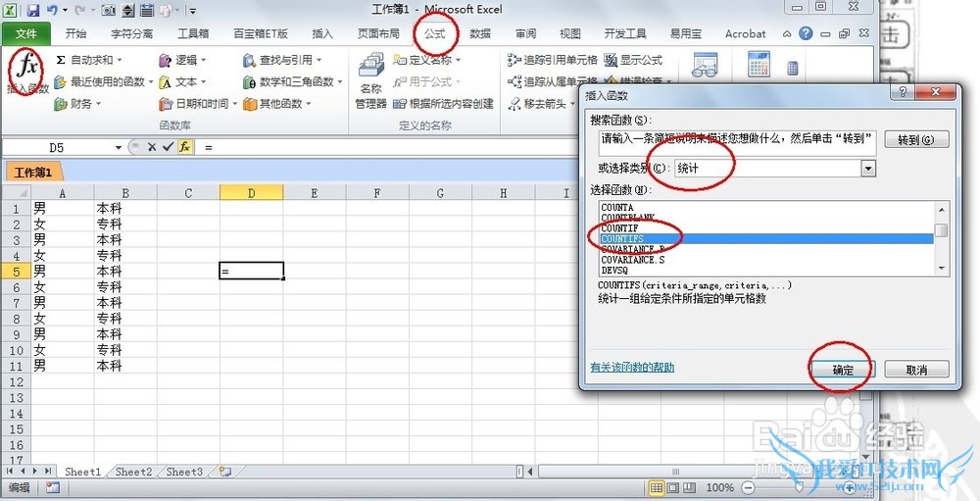The width and height of the screenshot is (980, 501).
Task: Switch to Normal view in status bar
Action: pyautogui.click(x=657, y=487)
